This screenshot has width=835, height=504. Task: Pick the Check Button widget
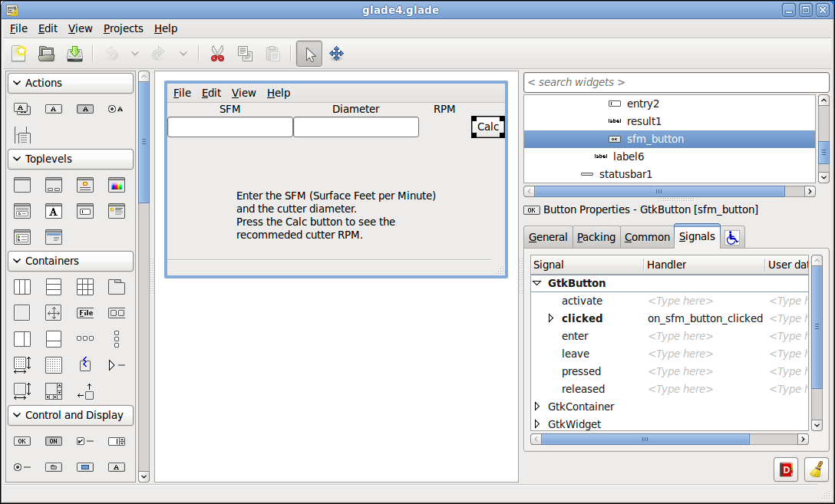(85, 441)
